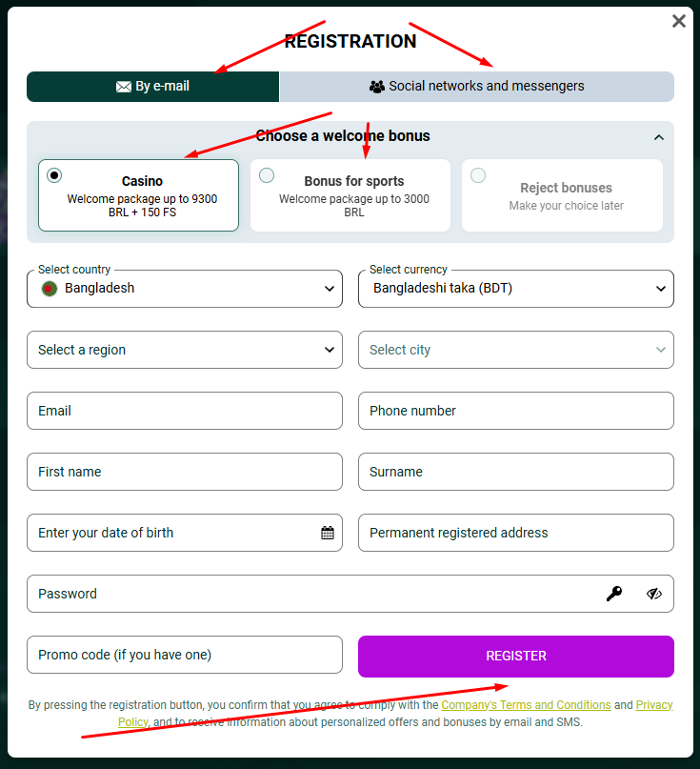This screenshot has height=769, width=700.
Task: Click the Bangladesh flag icon
Action: tap(50, 289)
